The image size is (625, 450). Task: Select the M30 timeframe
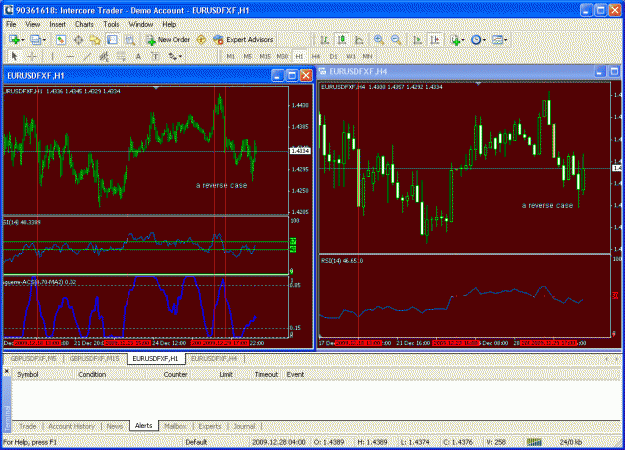[x=282, y=57]
